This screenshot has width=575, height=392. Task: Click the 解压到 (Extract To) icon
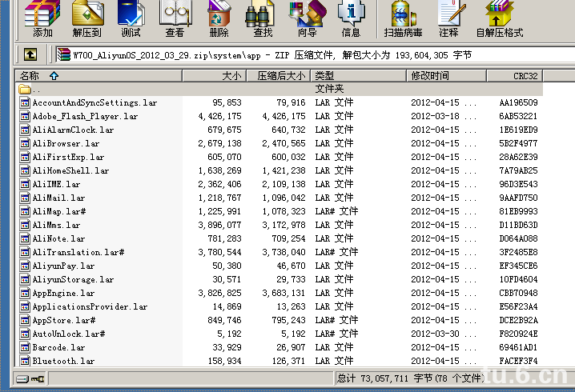[x=87, y=18]
